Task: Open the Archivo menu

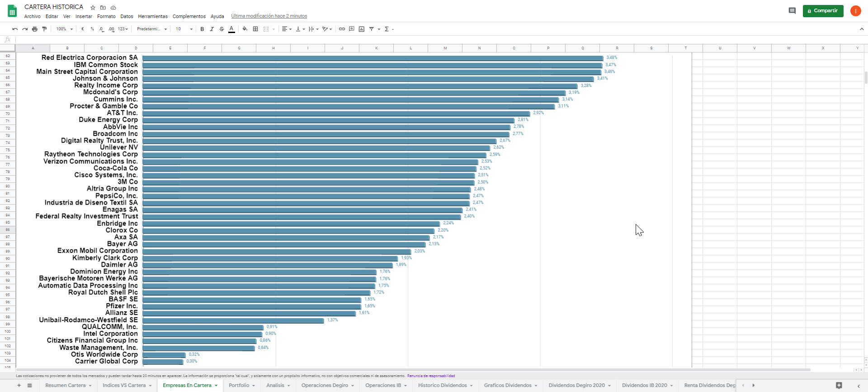Action: [33, 16]
